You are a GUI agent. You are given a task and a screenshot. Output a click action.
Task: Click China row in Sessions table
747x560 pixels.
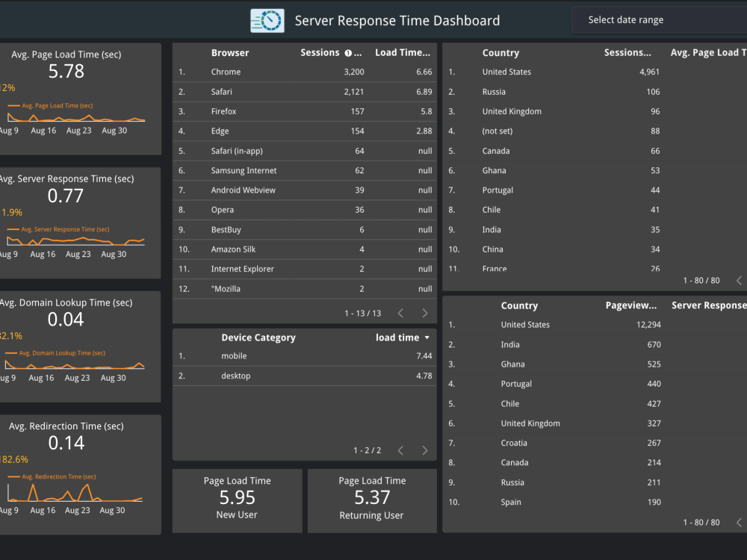tap(595, 249)
